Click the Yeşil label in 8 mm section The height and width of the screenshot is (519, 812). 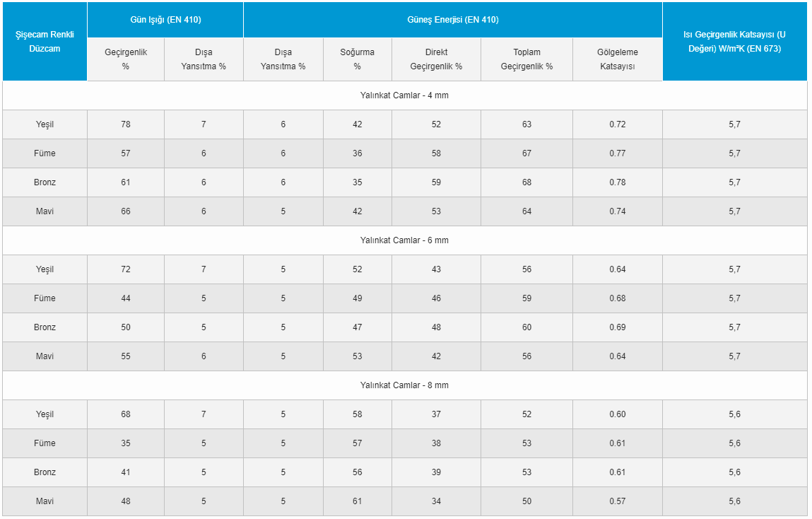point(45,414)
